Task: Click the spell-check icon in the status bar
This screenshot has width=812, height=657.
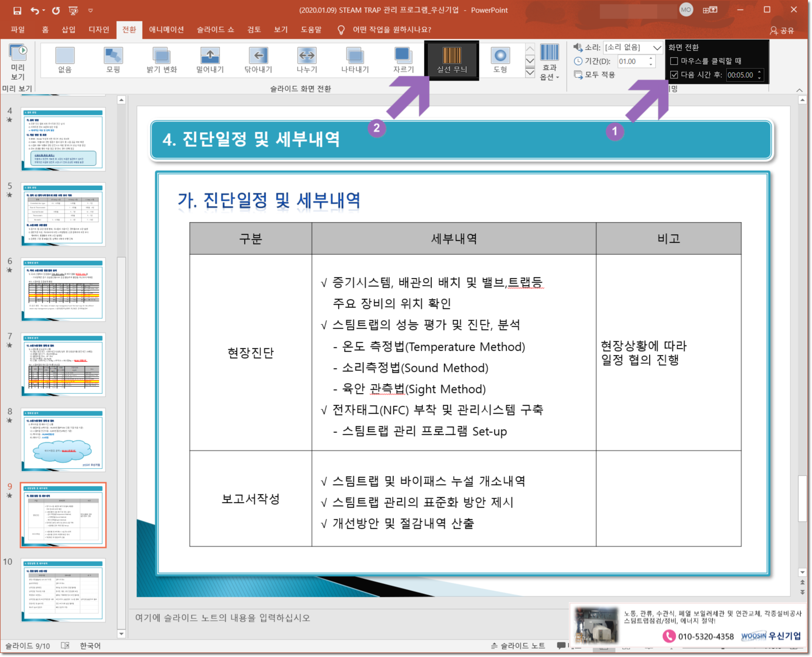Action: (x=65, y=646)
